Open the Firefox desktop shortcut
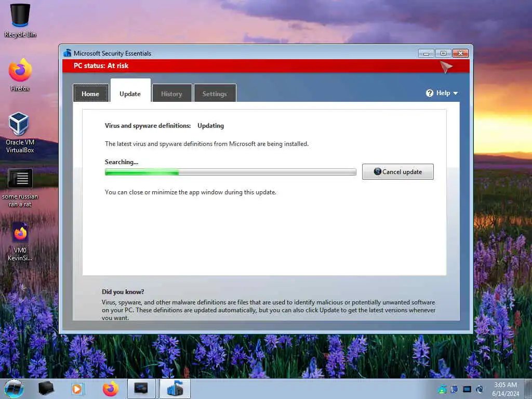The height and width of the screenshot is (399, 532). (20, 75)
